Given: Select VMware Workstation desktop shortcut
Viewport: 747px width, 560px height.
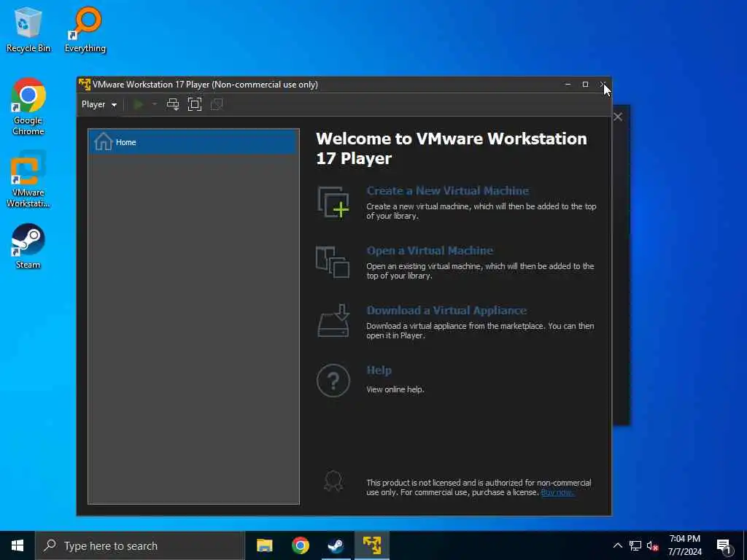Looking at the screenshot, I should [x=28, y=179].
